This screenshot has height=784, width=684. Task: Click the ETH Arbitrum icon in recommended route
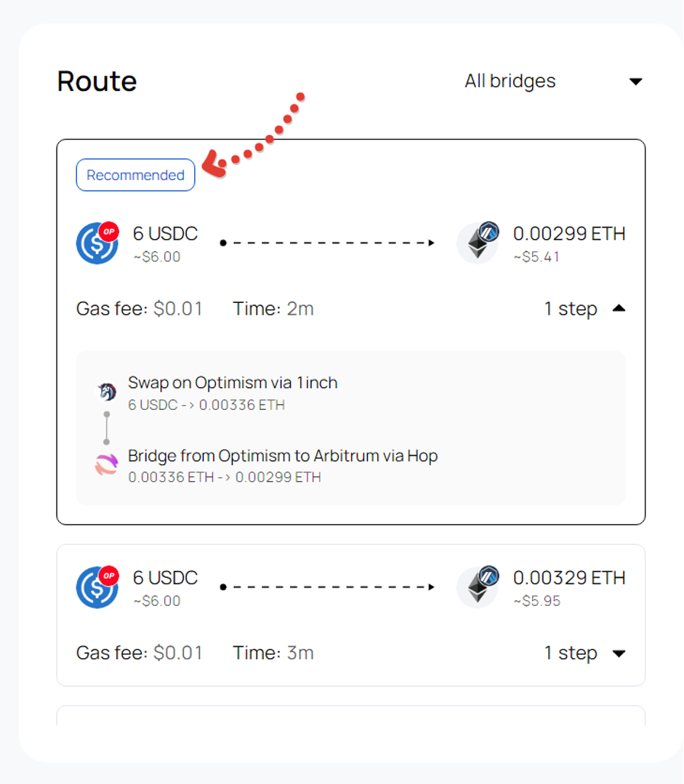point(478,243)
